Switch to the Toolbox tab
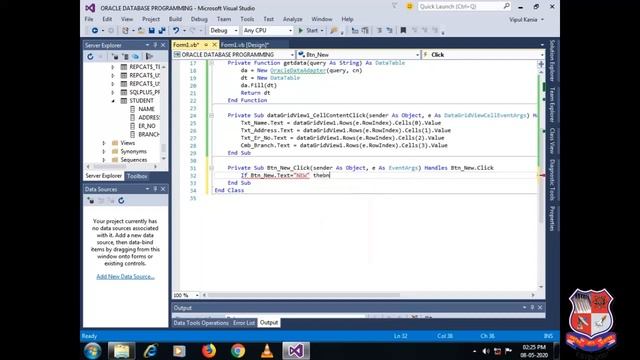The width and height of the screenshot is (640, 360). point(137,176)
